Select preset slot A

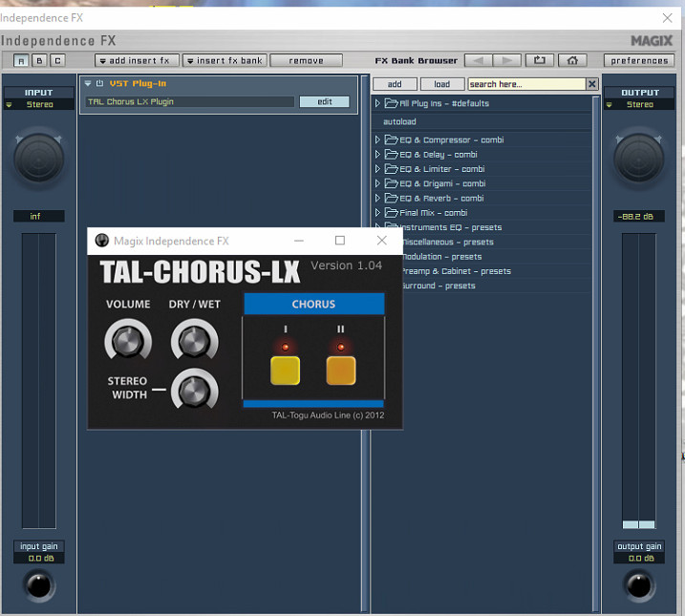(20, 61)
